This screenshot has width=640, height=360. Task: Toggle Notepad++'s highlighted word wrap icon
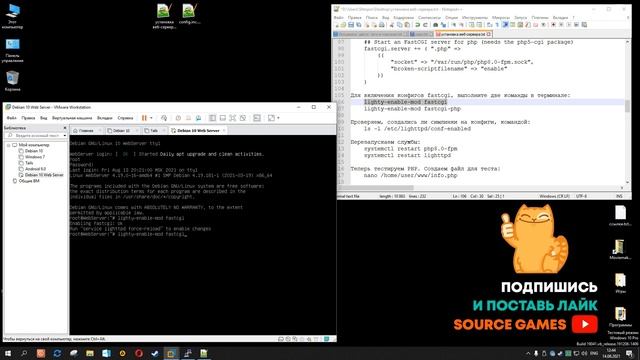tap(505, 25)
